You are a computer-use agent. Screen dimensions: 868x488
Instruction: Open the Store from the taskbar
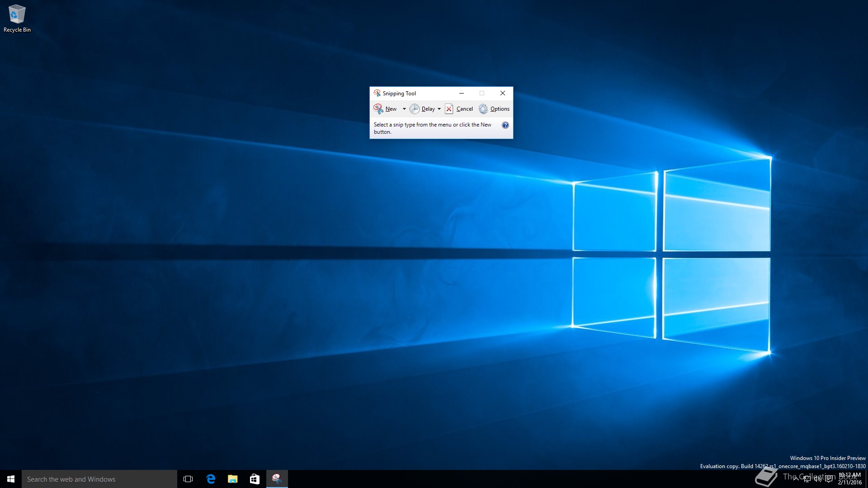255,479
